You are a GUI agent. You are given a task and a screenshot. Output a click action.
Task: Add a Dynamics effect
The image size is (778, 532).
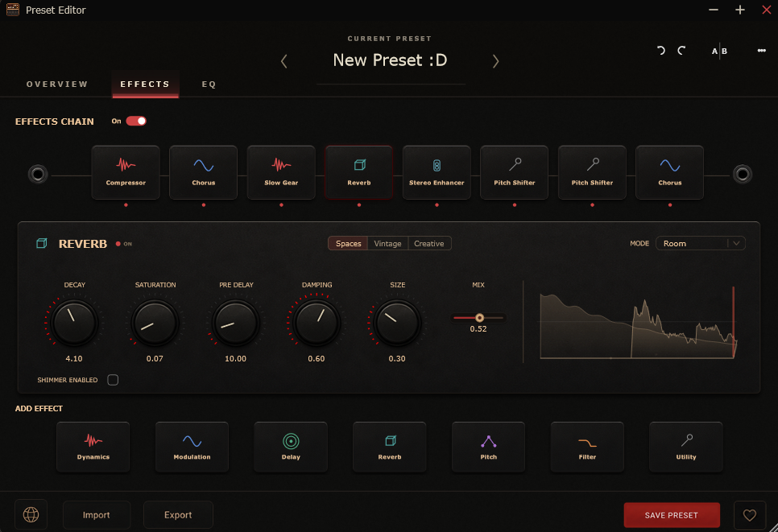[93, 447]
